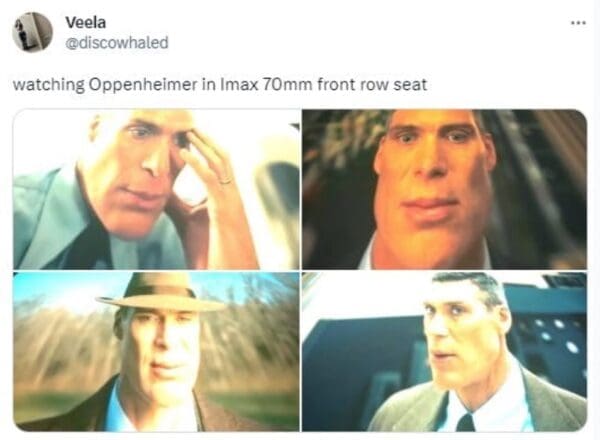Open the @discowhaled handle link
The width and height of the screenshot is (600, 440).
coord(117,42)
